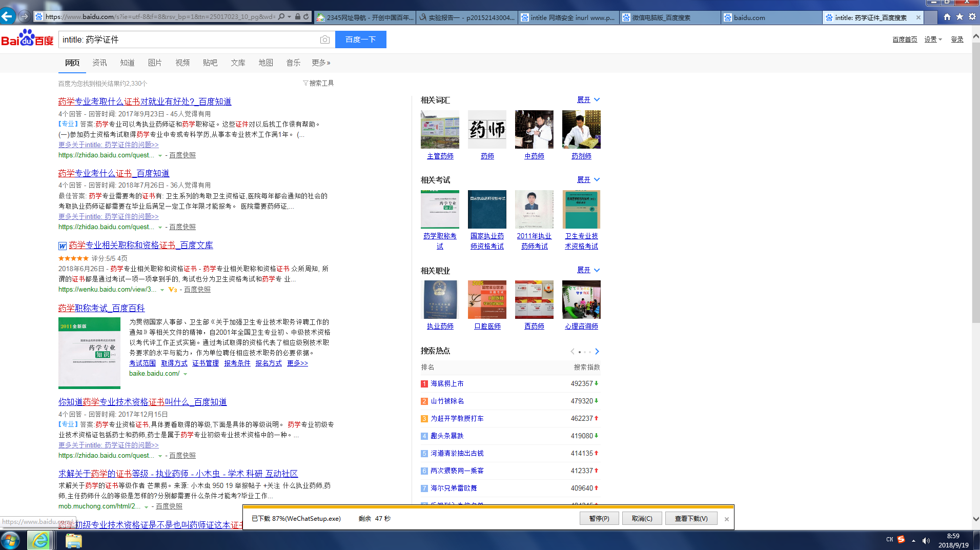Screen dimensions: 980x550
Task: Click the refresh icon in address bar
Action: click(306, 17)
